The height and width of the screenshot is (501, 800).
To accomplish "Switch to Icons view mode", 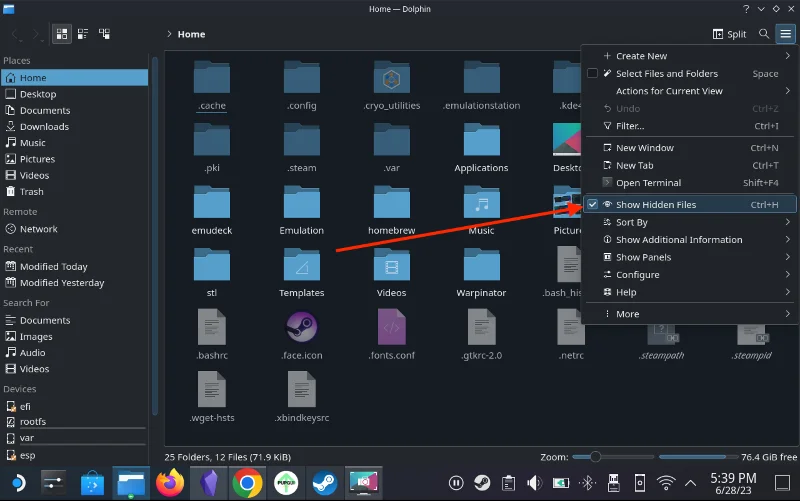I will (62, 34).
